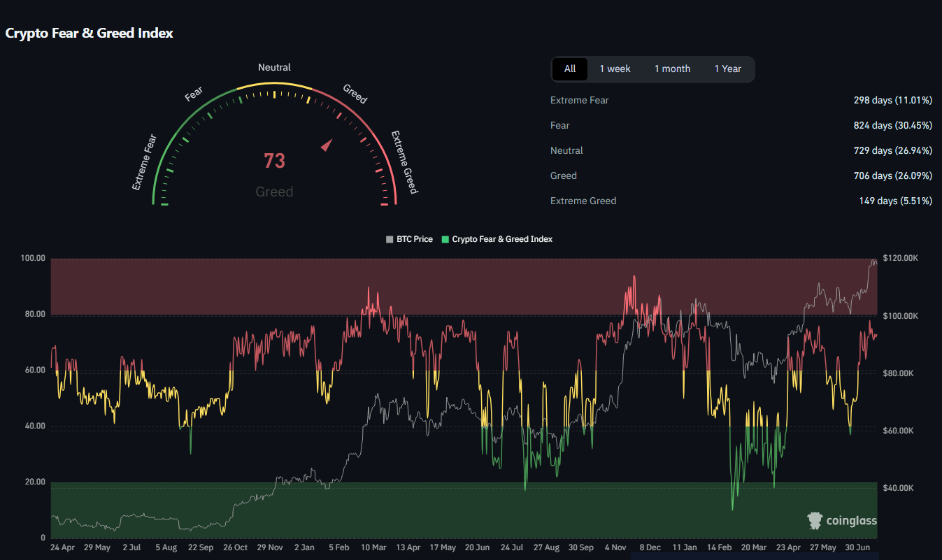Viewport: 942px width, 560px height.
Task: Click the gray BTC Price legend swatch
Action: 390,239
